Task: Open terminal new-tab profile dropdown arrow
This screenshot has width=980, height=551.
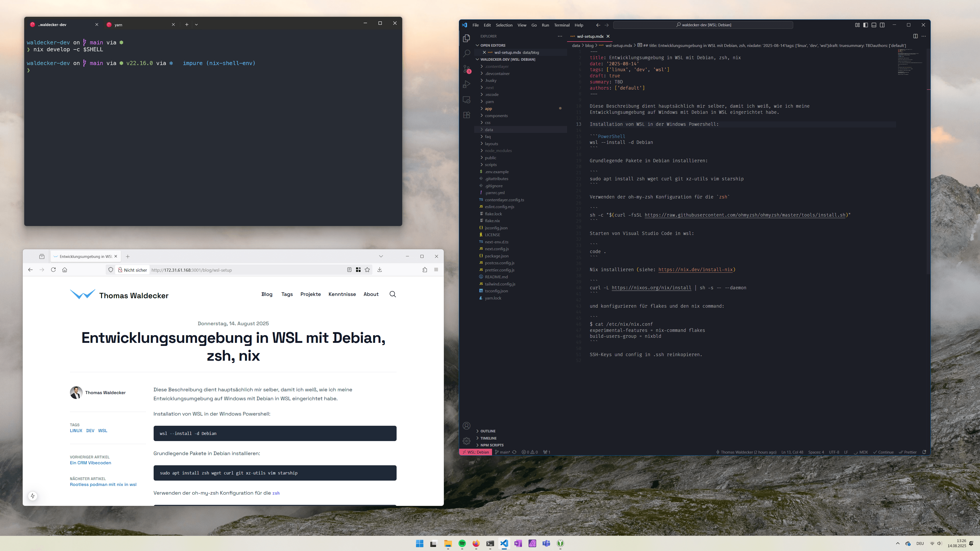Action: click(x=196, y=24)
